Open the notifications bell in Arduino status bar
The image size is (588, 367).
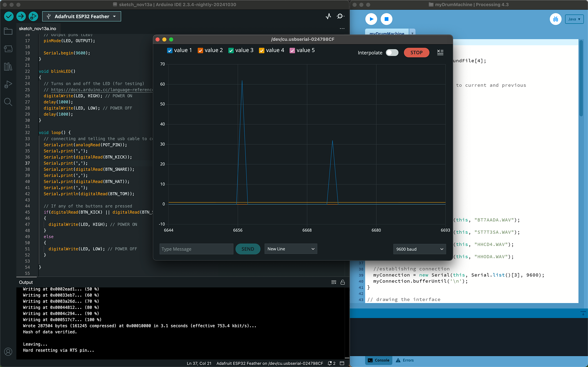[x=331, y=363]
